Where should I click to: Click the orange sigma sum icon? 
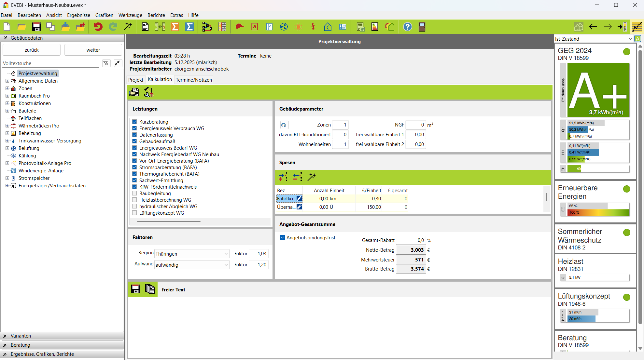coord(175,27)
